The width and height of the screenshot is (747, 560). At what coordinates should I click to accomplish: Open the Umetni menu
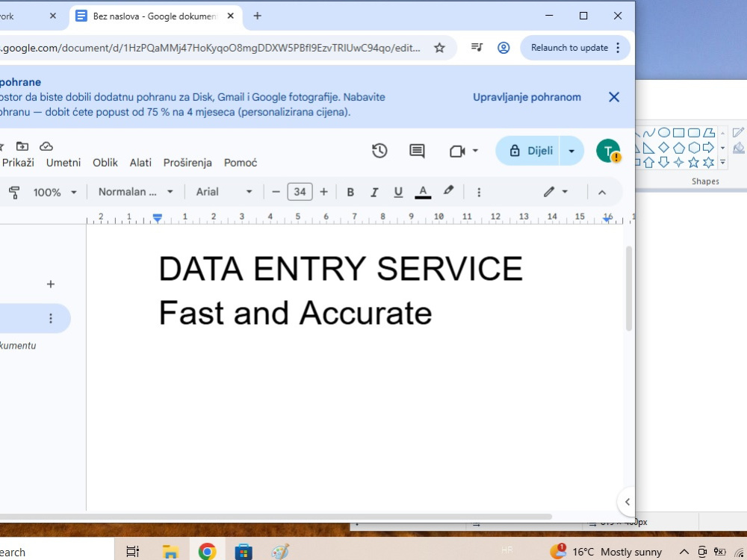click(63, 163)
